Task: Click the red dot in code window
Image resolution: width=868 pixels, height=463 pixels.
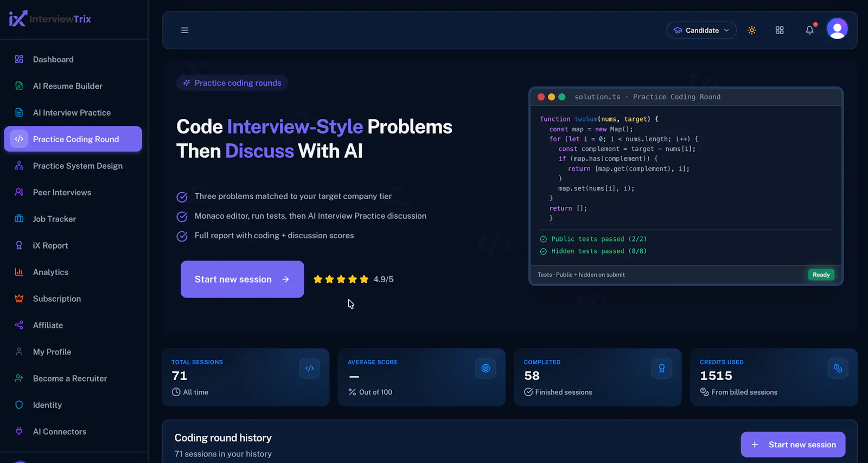Action: [x=541, y=97]
